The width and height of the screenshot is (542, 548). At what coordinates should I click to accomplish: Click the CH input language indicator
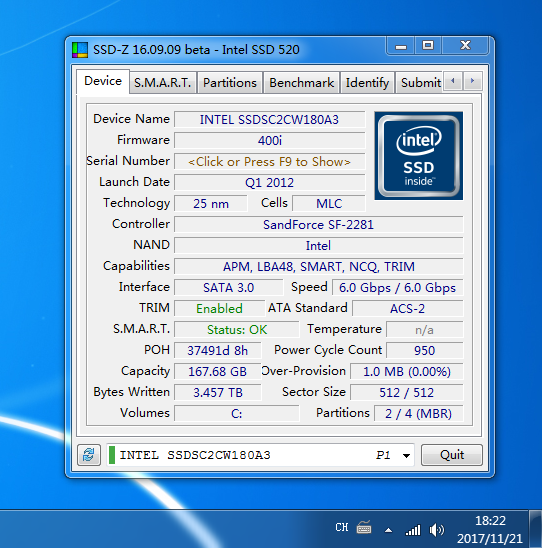[341, 527]
